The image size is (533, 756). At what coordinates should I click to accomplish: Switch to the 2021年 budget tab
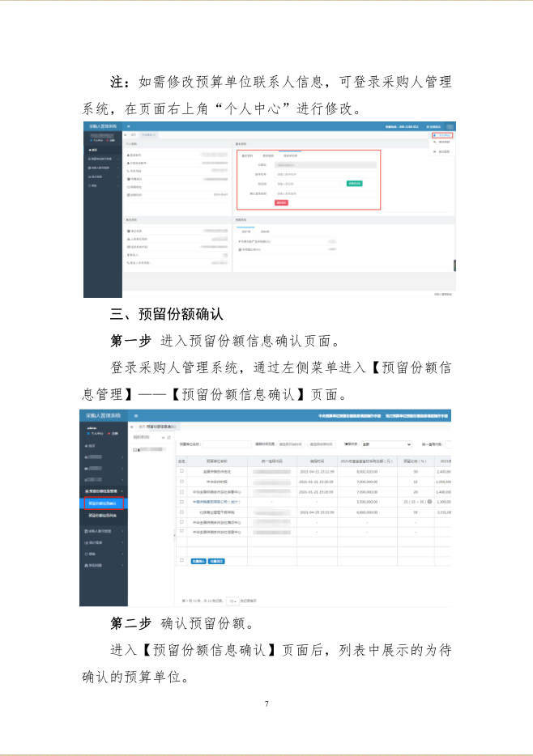[x=246, y=232]
